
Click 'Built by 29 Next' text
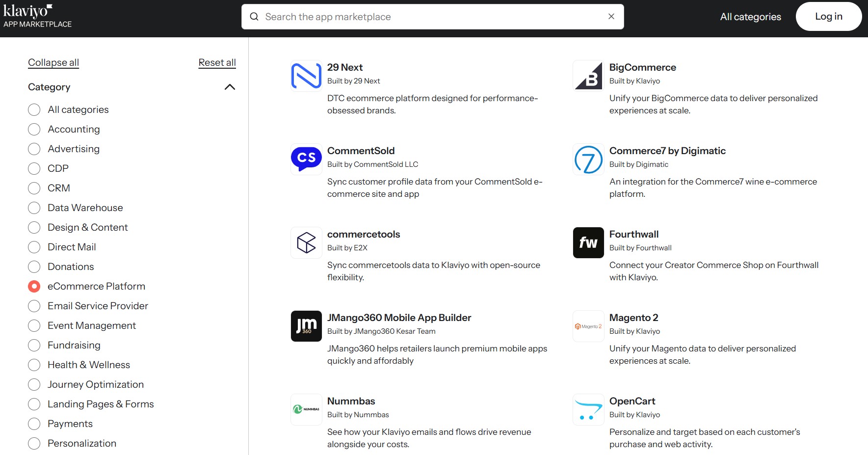[353, 81]
